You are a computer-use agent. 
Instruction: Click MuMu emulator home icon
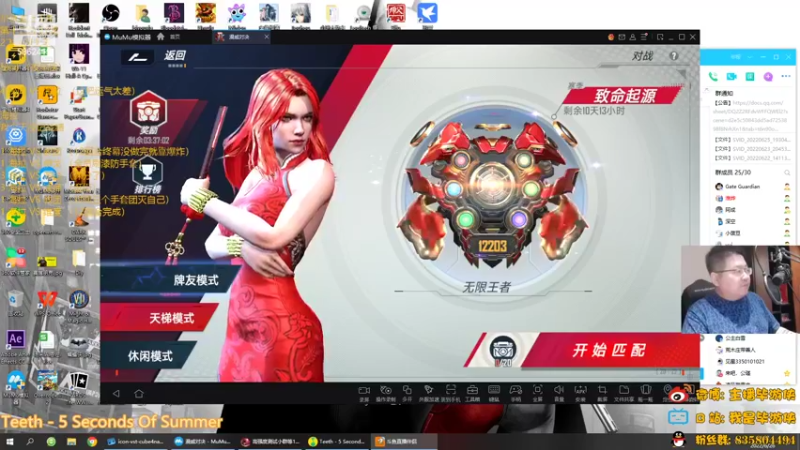tap(161, 37)
